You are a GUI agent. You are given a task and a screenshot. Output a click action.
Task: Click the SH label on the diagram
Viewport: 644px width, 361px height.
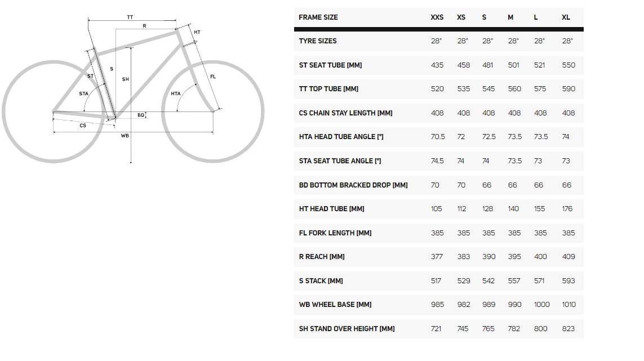[x=125, y=79]
